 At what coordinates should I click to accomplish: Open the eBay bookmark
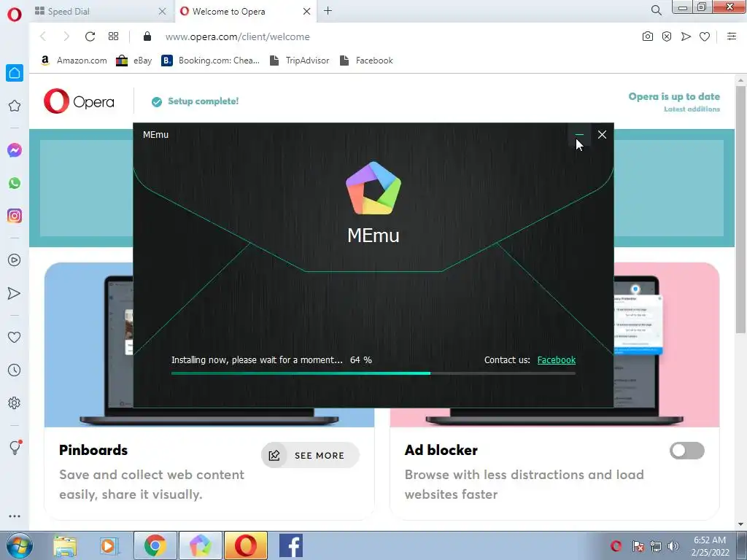pos(134,61)
